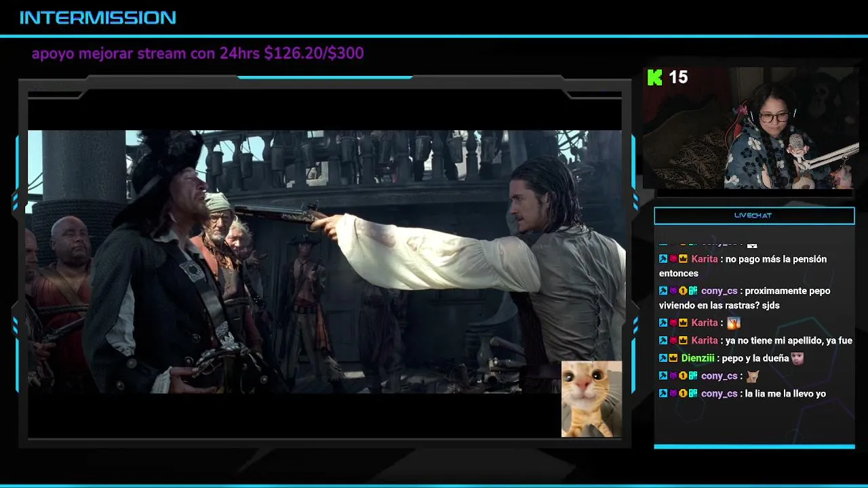
Task: Click the INTERMISSION title text
Action: coord(98,18)
